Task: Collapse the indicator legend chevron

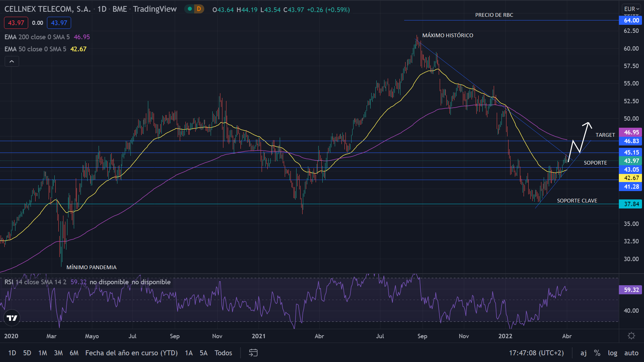Action: (12, 61)
